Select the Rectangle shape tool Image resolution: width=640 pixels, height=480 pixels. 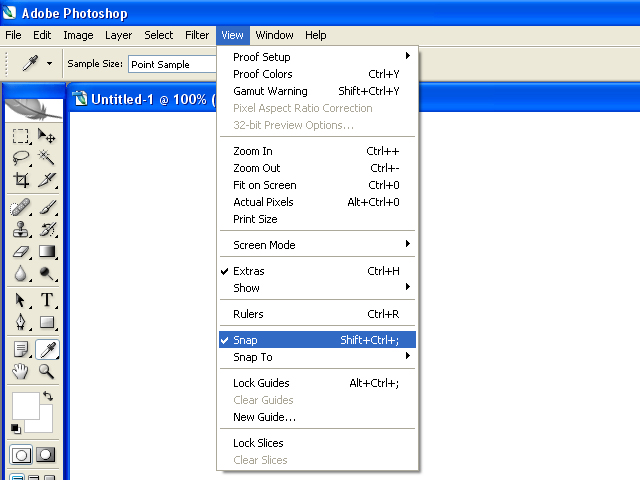46,322
